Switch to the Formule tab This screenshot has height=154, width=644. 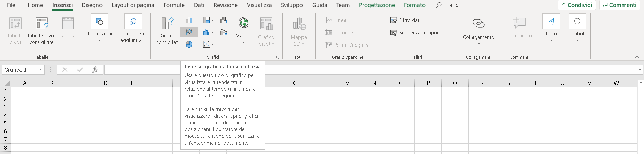tap(174, 5)
